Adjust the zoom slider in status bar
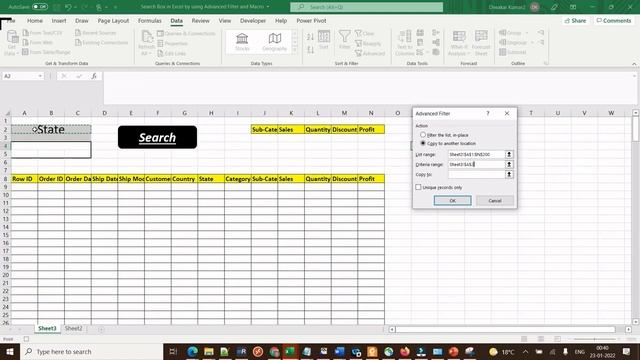Viewport: 640px width, 360px height. click(x=595, y=339)
